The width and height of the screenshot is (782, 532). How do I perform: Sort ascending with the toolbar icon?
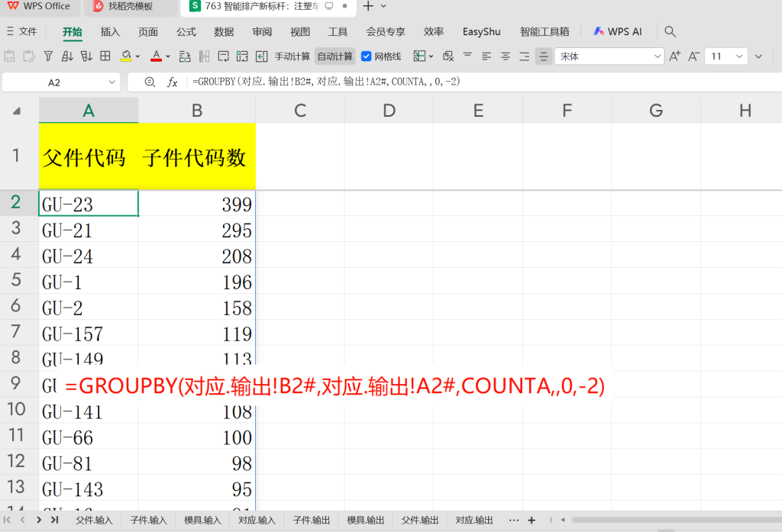coord(67,56)
